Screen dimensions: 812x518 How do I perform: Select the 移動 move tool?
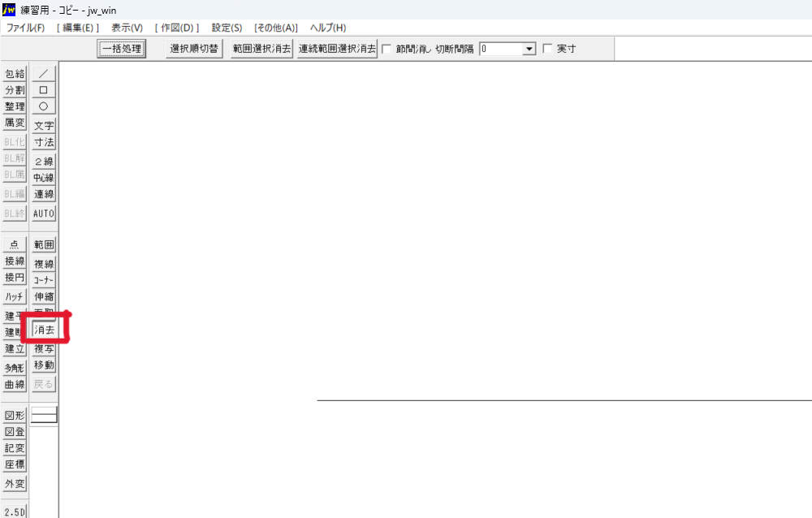point(44,365)
